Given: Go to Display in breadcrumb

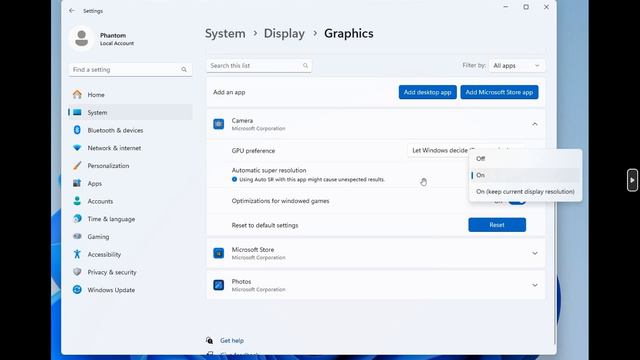Looking at the screenshot, I should point(284,33).
